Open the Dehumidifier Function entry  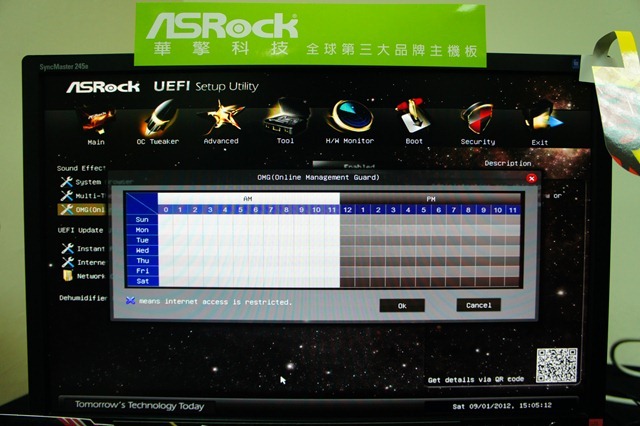83,298
